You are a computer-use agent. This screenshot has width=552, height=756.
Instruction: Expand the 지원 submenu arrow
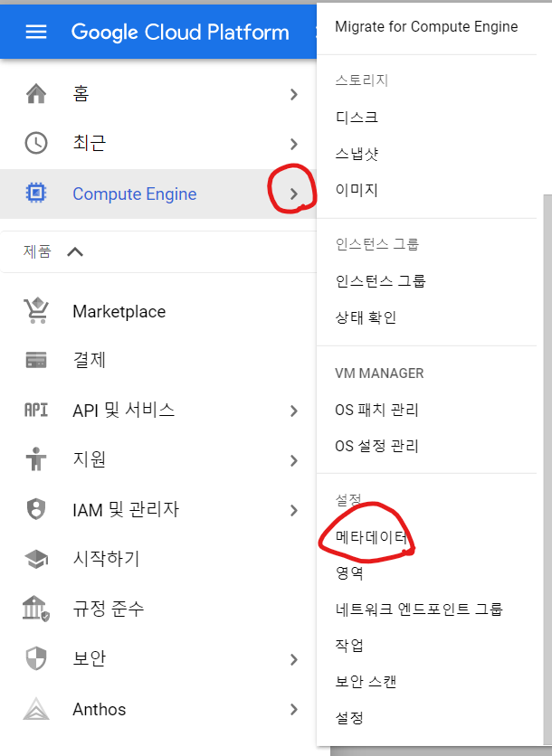tap(294, 460)
